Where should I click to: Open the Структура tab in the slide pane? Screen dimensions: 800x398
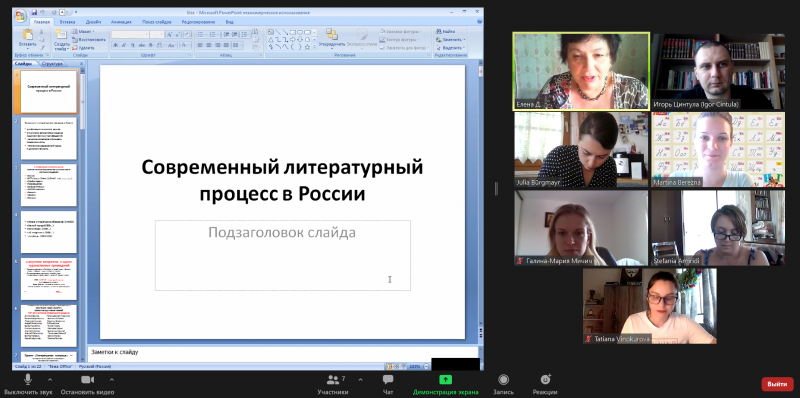[x=52, y=64]
